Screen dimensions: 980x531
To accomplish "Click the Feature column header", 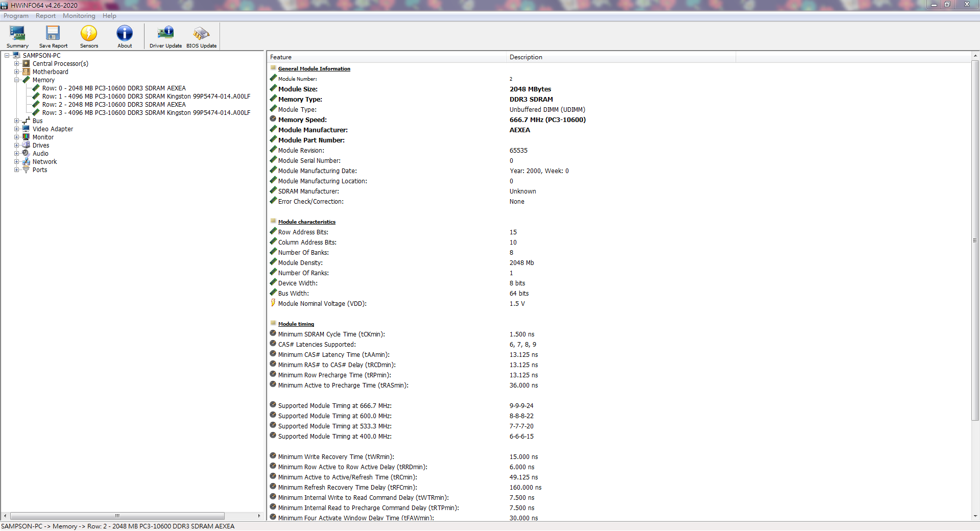I will click(x=386, y=57).
